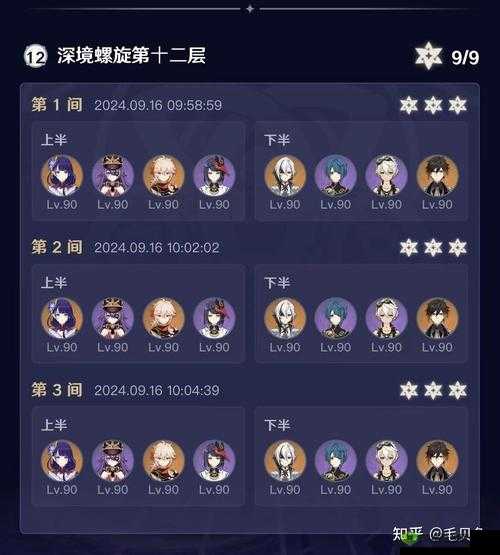The width and height of the screenshot is (500, 555).
Task: Select the red-horned character in Chamber 1 first half
Action: [x=214, y=176]
